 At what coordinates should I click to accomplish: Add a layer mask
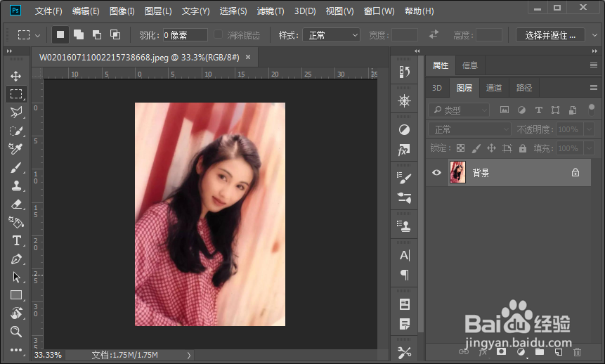tap(501, 351)
